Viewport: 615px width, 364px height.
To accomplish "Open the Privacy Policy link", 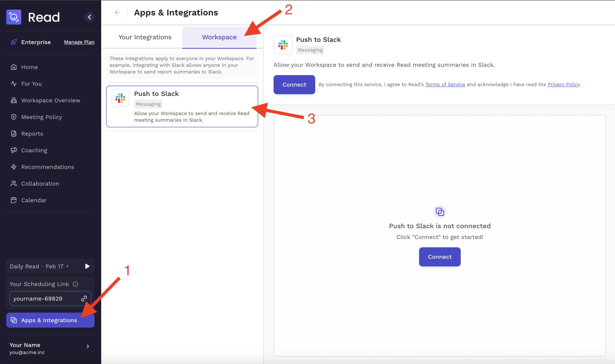I will pos(564,85).
